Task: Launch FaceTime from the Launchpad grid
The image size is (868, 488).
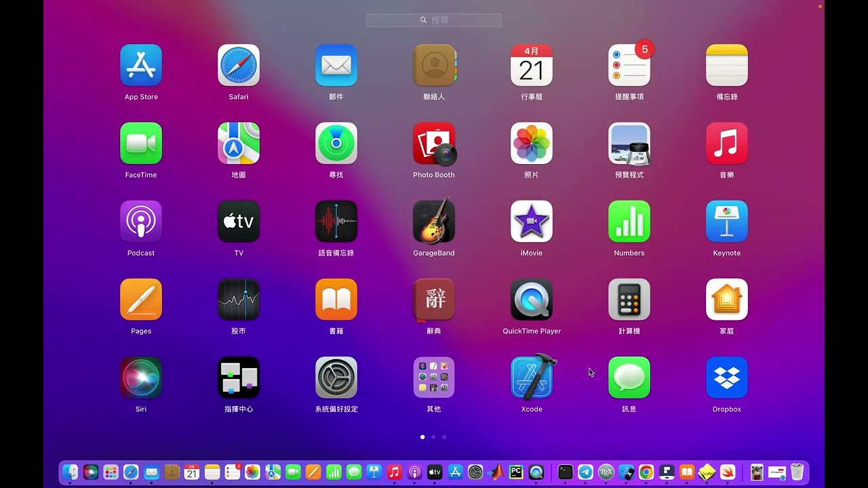Action: pos(141,143)
